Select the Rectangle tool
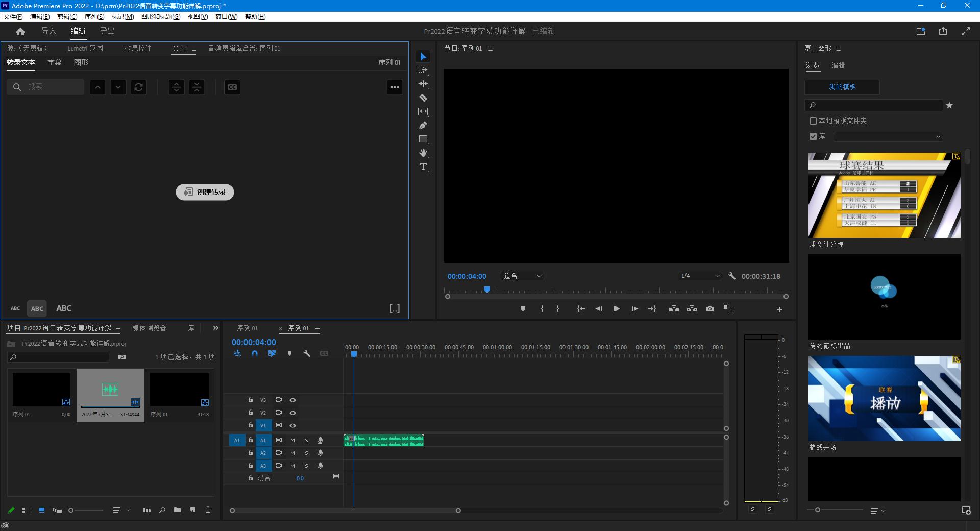 pyautogui.click(x=423, y=139)
